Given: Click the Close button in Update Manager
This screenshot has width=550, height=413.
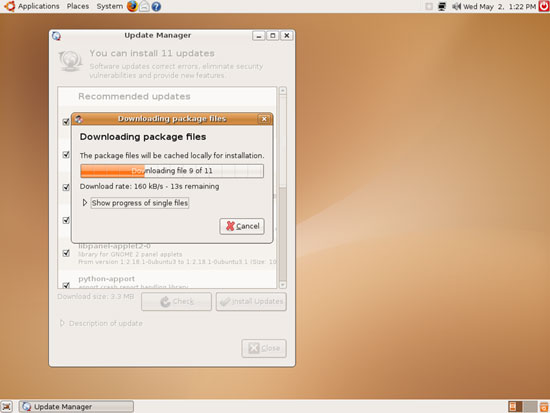Looking at the screenshot, I should (x=264, y=348).
